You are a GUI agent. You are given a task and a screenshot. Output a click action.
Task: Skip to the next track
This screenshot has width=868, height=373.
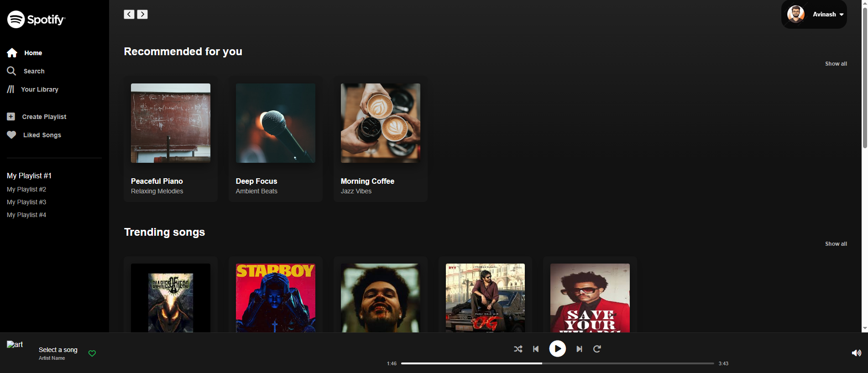pyautogui.click(x=579, y=349)
